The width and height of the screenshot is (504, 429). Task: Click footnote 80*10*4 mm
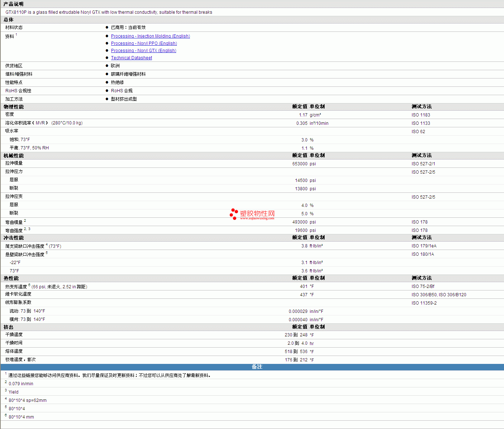tap(21, 417)
